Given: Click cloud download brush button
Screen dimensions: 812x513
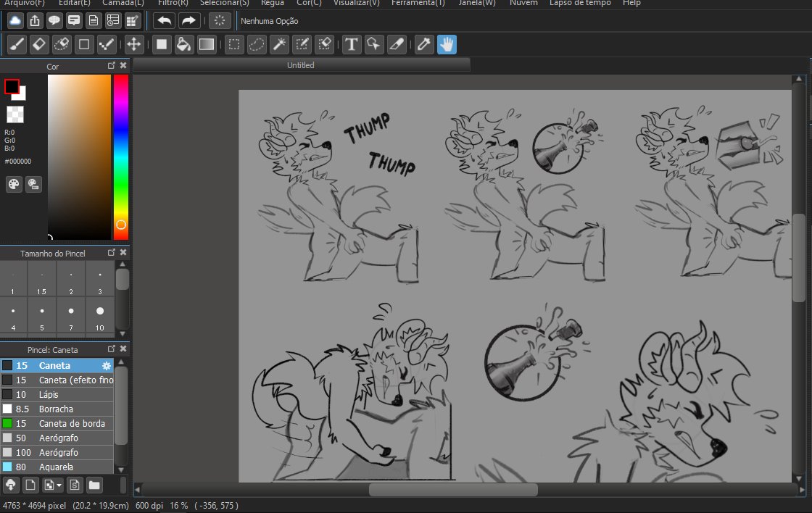Looking at the screenshot, I should coord(11,485).
